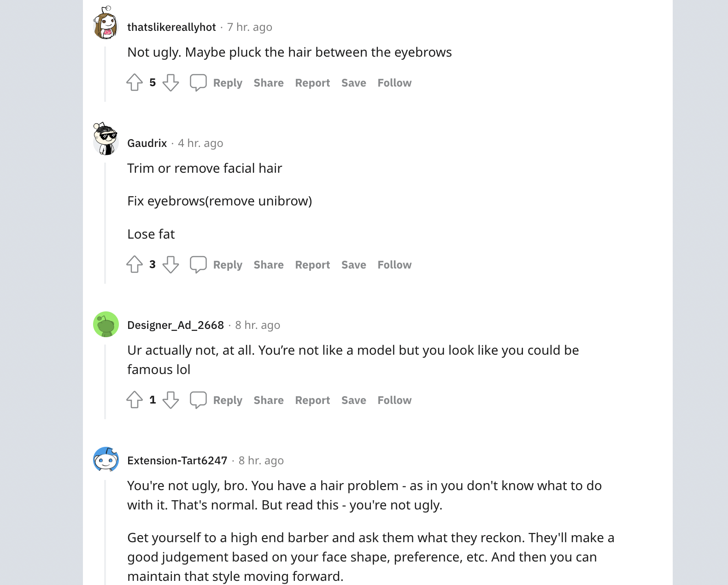Collapse Extension-Tart6247's comment thread line
Screen dimensions: 728x585
coord(105,532)
